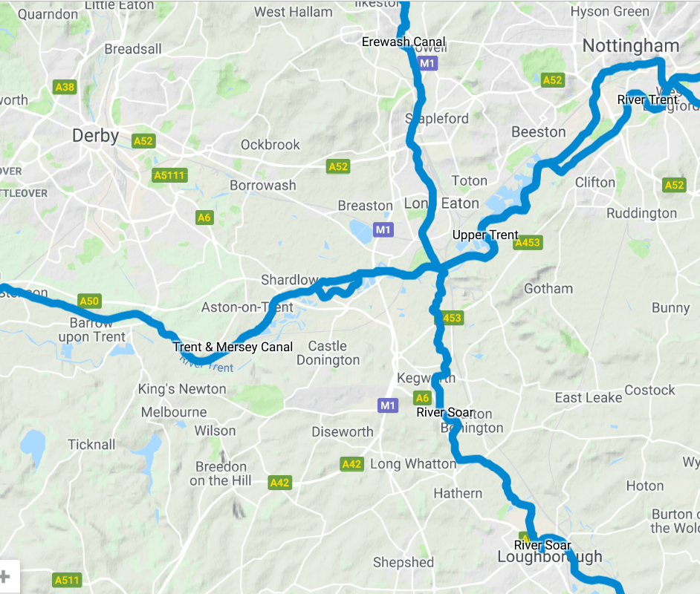The width and height of the screenshot is (700, 594).
Task: Click the A511 road shield
Action: (67, 580)
